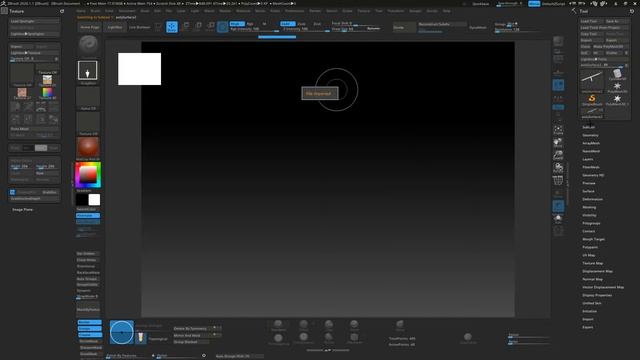Expand the UV Map subpalette
This screenshot has height=360, width=640.
click(589, 255)
